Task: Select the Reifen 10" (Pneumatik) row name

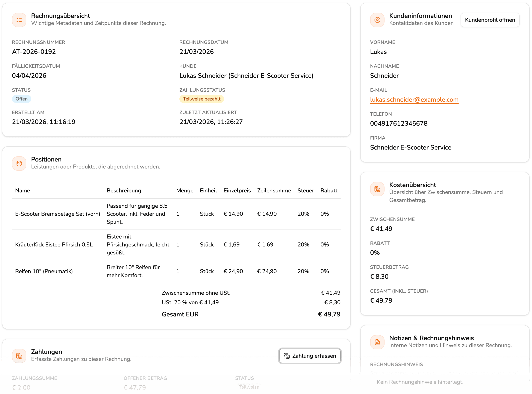Action: (x=44, y=271)
